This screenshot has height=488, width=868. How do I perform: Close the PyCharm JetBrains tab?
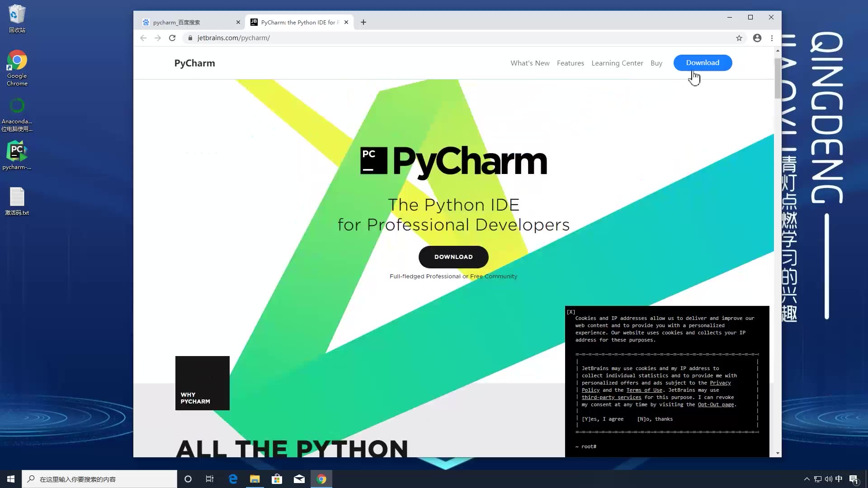tap(346, 22)
